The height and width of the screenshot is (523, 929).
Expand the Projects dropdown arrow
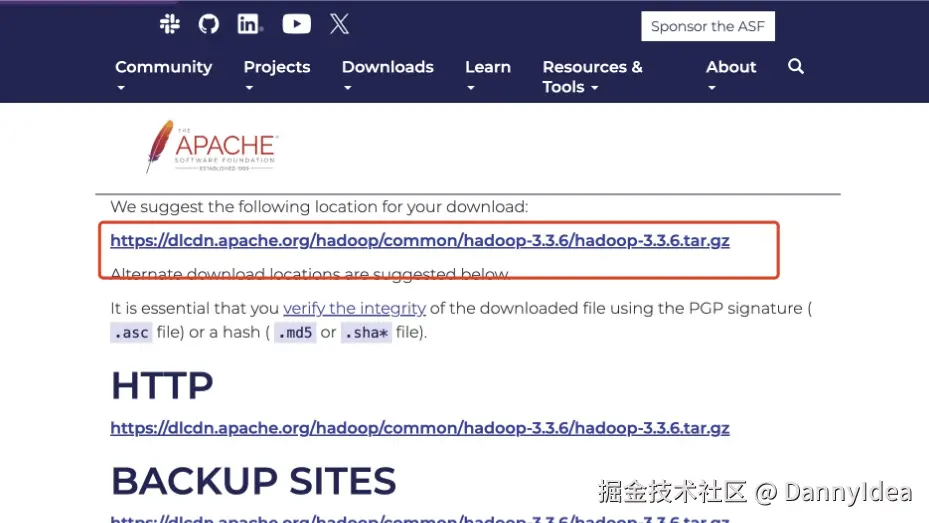coord(249,88)
